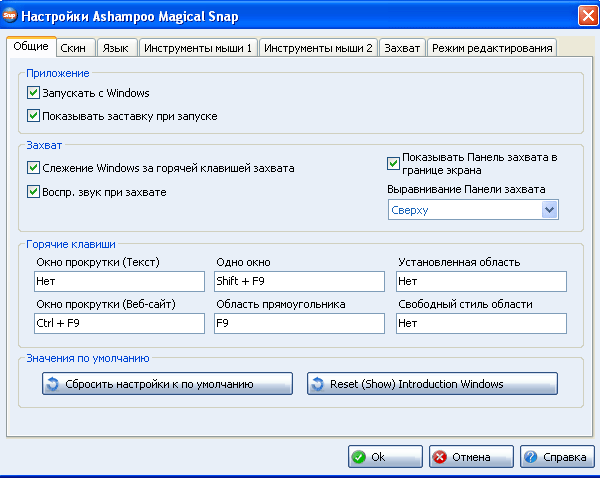This screenshot has width=600, height=478.
Task: Click the blue question mark icon on Справка
Action: coord(531,457)
